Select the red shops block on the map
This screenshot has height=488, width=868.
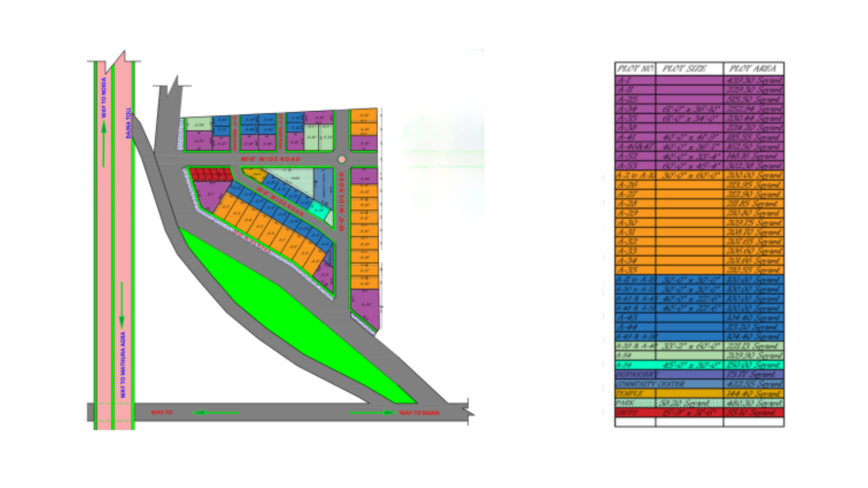(x=211, y=174)
